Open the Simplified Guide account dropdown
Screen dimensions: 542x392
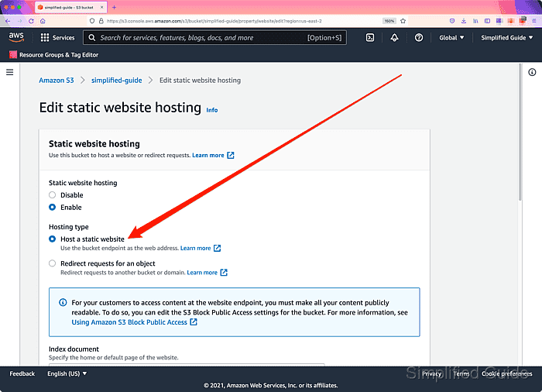click(x=506, y=38)
